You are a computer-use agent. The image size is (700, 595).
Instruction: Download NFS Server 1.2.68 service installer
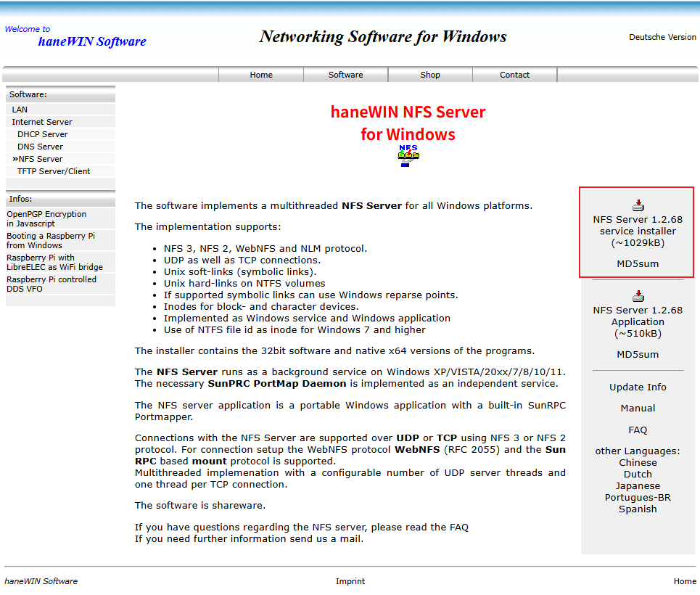638,231
